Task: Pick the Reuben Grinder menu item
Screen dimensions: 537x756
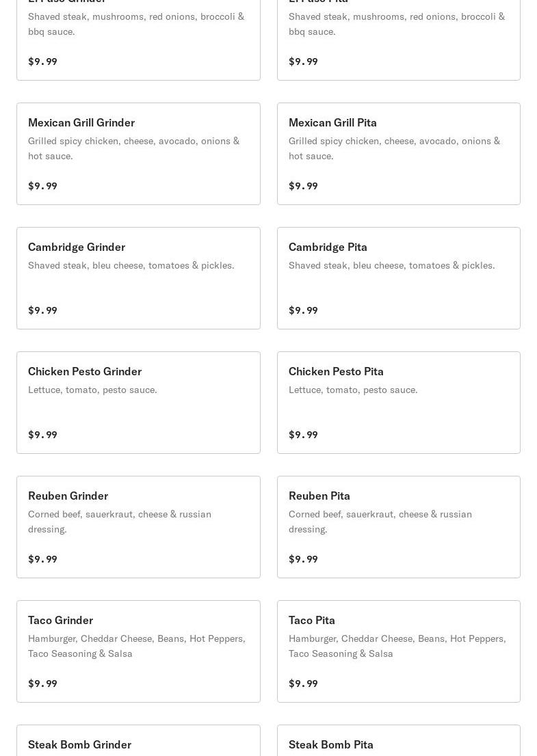Action: [x=138, y=527]
